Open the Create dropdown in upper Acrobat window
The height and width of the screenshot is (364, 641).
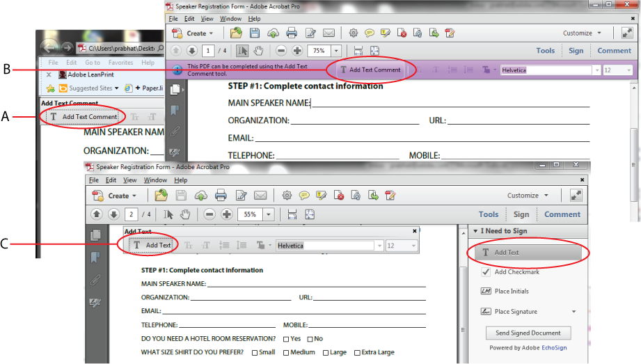coord(193,33)
